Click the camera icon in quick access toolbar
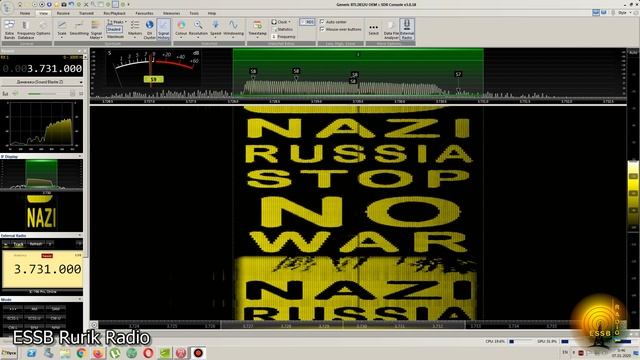The width and height of the screenshot is (640, 360). tap(64, 4)
